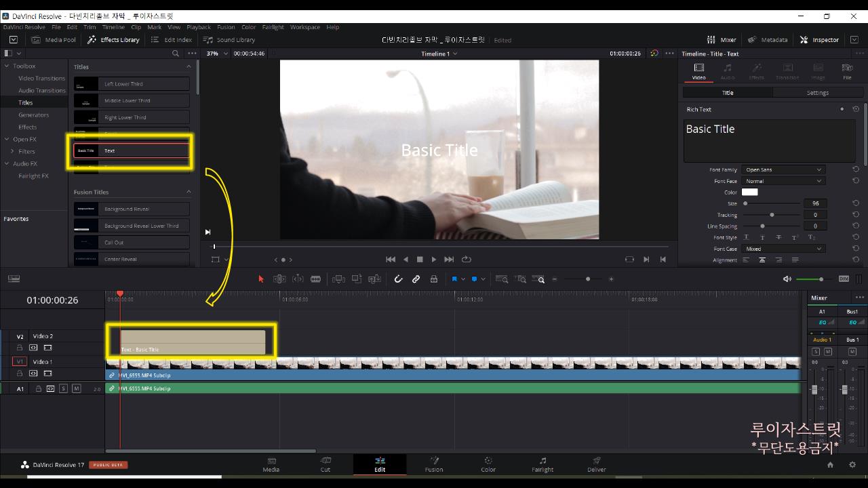Adjust the Tracking slider
This screenshot has width=868, height=488.
pos(772,215)
